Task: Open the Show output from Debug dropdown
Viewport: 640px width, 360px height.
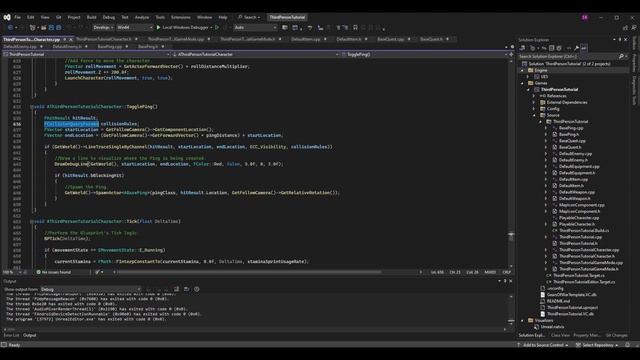Action: [91, 289]
